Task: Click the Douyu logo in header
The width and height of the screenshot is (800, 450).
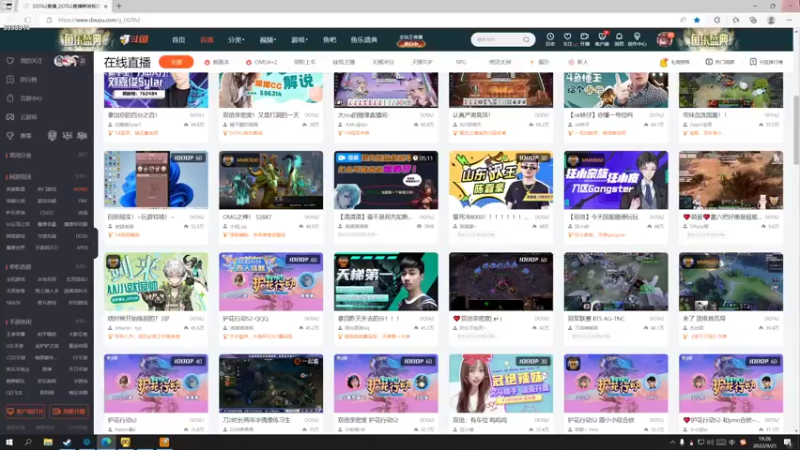Action: (x=134, y=39)
